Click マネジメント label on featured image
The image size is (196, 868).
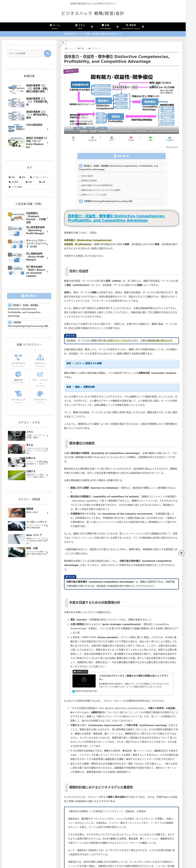click(x=71, y=71)
